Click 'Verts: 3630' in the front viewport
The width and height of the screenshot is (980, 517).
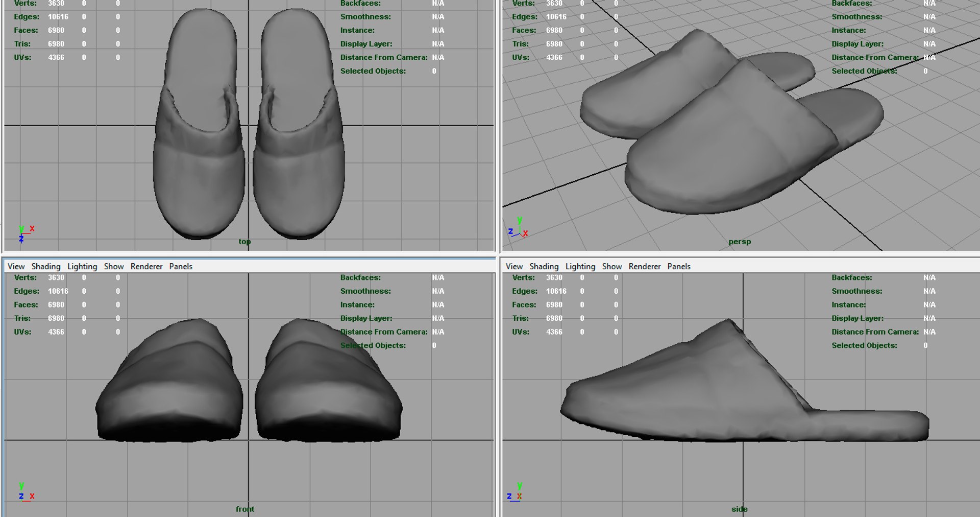pos(39,277)
